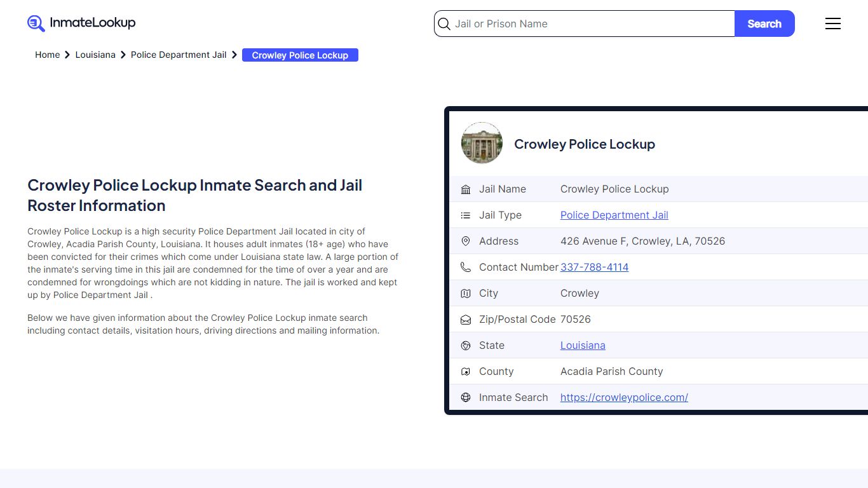Click the magnifier icon in search field
The width and height of the screenshot is (868, 488).
pos(444,24)
